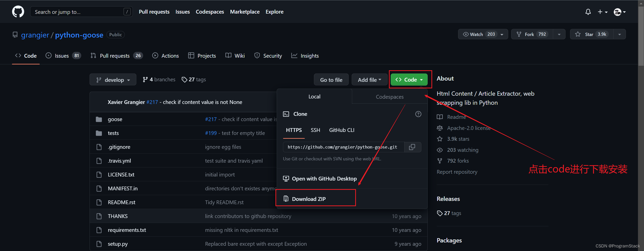The height and width of the screenshot is (251, 644).
Task: Click the goose folder icon
Action: [99, 119]
